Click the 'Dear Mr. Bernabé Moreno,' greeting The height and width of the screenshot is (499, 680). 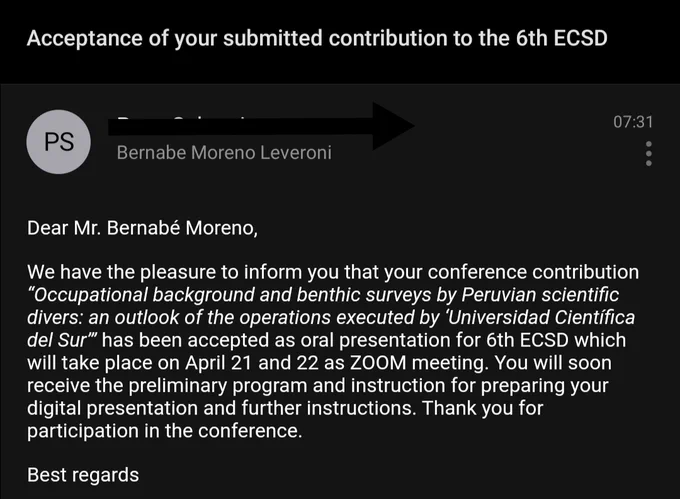142,228
